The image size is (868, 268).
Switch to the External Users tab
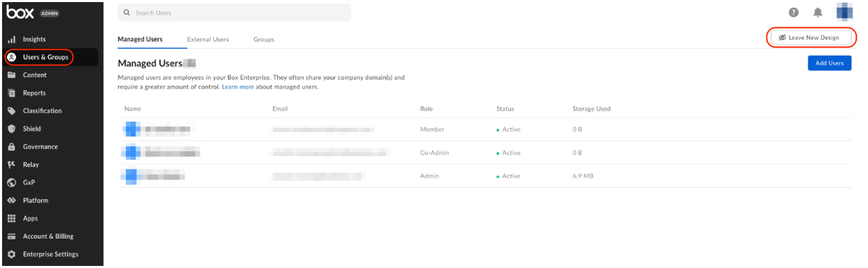pyautogui.click(x=208, y=39)
